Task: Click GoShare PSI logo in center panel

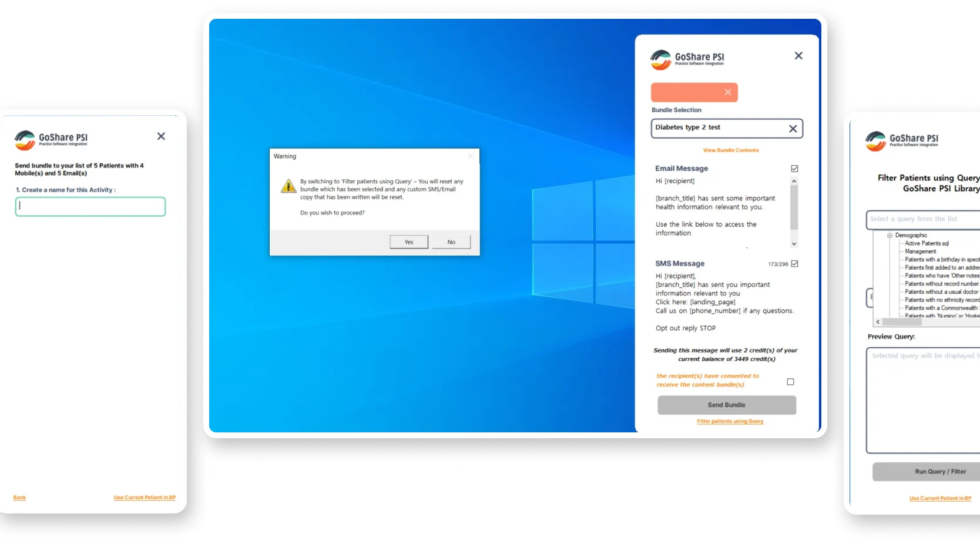Action: point(687,59)
